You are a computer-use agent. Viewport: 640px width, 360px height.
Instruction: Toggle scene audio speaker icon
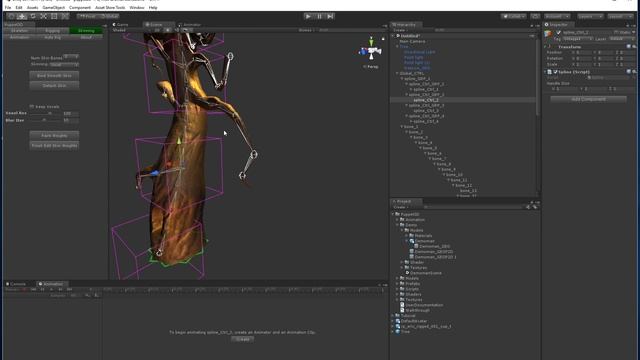[176, 30]
